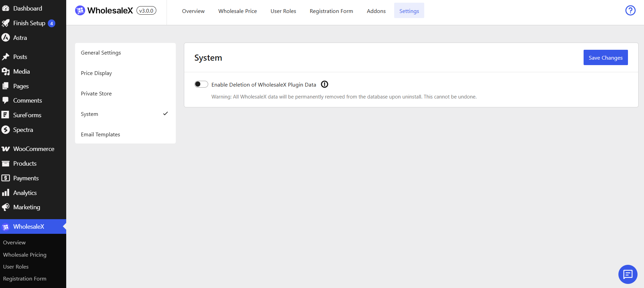644x288 pixels.
Task: Click the Dashboard gauge icon
Action: tap(5, 8)
